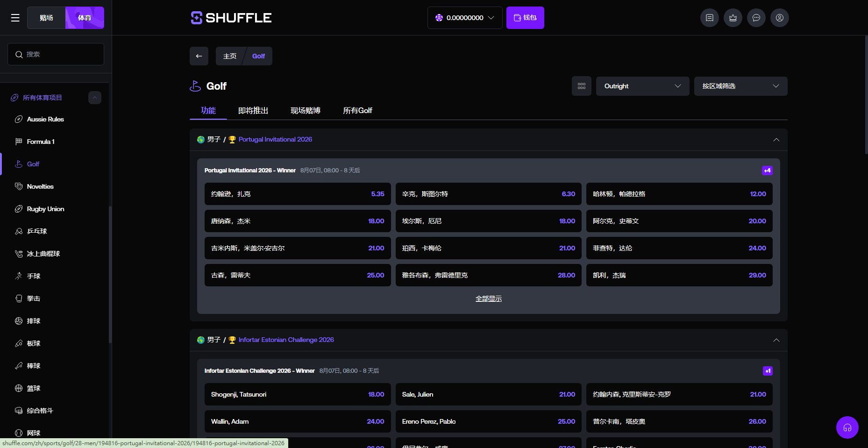Switch to the 赌场 casino mode
The height and width of the screenshot is (448, 868).
46,18
